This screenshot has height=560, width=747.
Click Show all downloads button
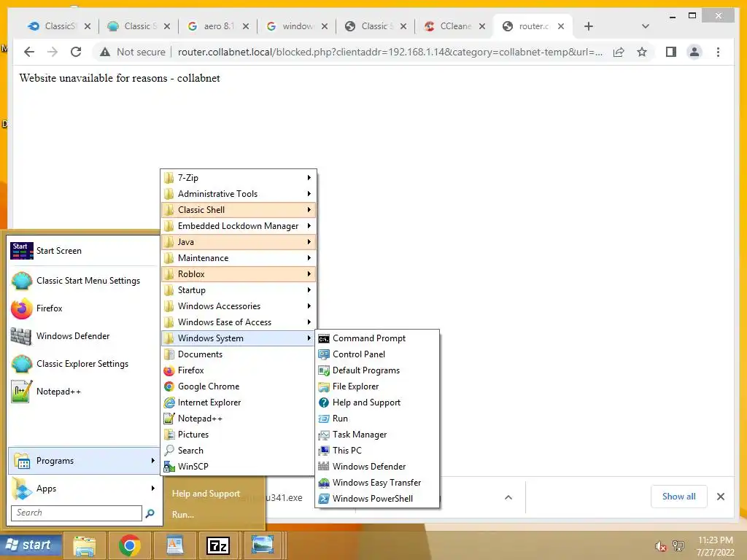click(x=678, y=497)
